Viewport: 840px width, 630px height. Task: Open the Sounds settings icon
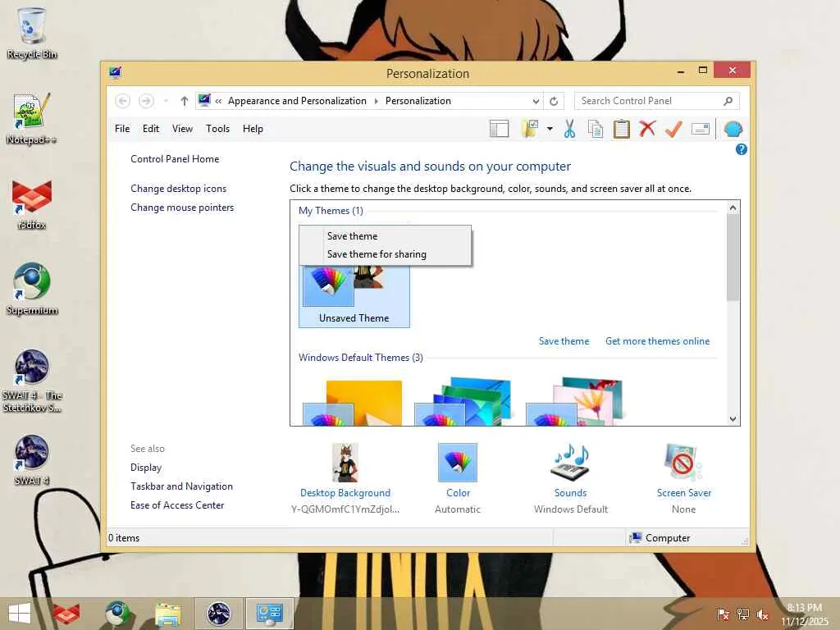coord(571,463)
